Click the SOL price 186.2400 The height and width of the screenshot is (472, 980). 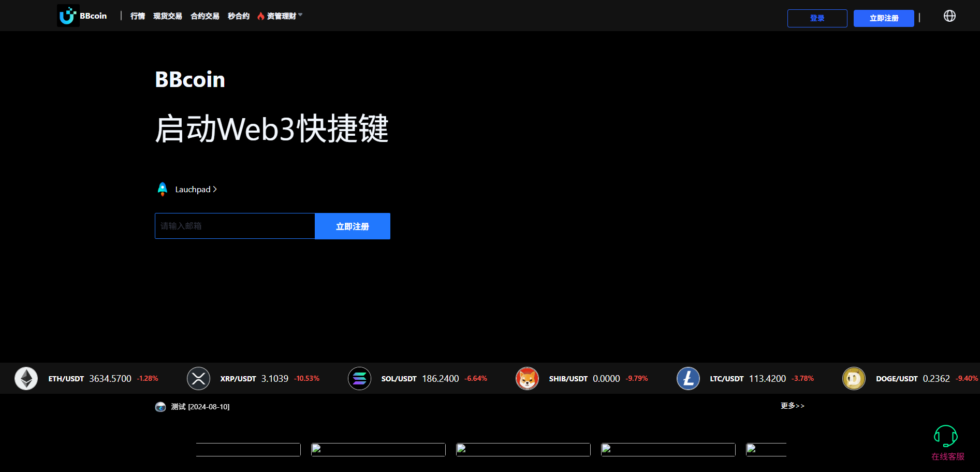pyautogui.click(x=441, y=379)
